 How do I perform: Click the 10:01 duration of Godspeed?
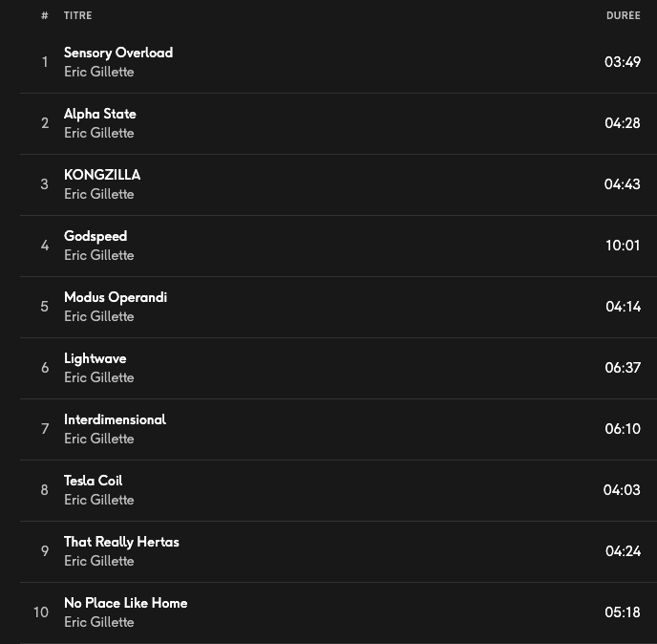point(623,246)
